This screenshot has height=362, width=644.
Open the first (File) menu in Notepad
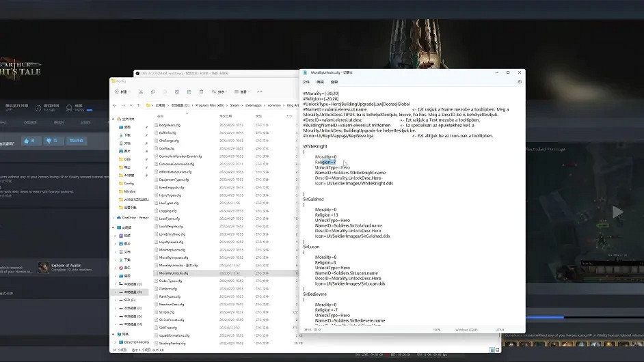(306, 81)
